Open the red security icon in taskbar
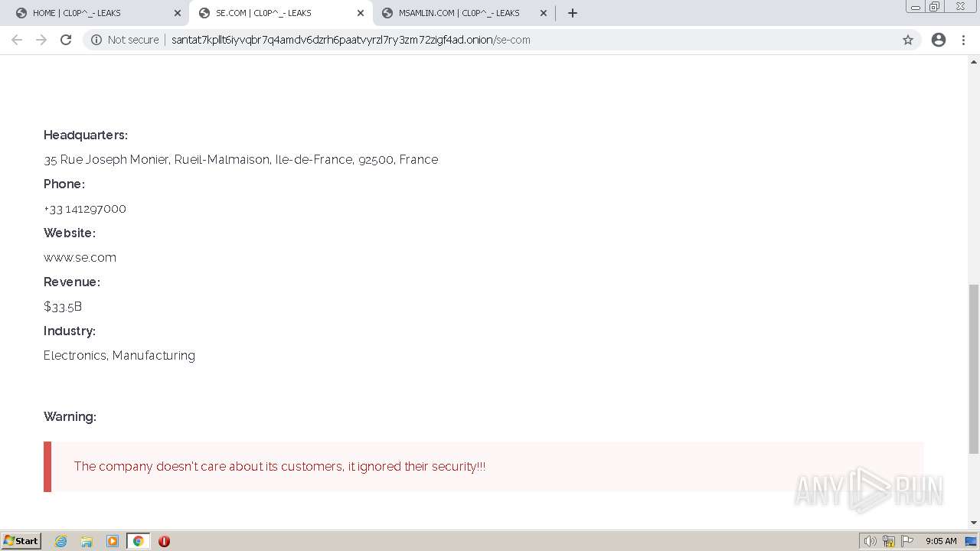Image resolution: width=980 pixels, height=551 pixels. [x=164, y=541]
